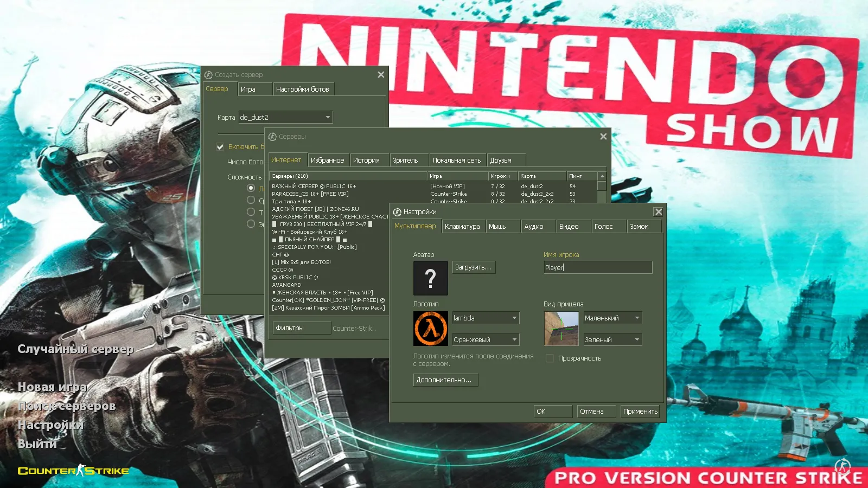868x488 pixels.
Task: Uncheck the Включить ботов checkbox
Action: [220, 146]
